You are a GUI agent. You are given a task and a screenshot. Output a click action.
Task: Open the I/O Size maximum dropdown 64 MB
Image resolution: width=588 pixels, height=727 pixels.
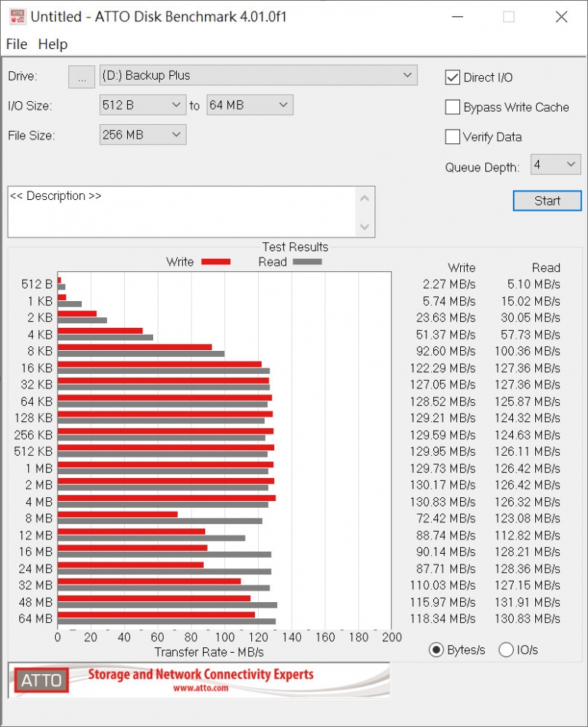(x=250, y=105)
